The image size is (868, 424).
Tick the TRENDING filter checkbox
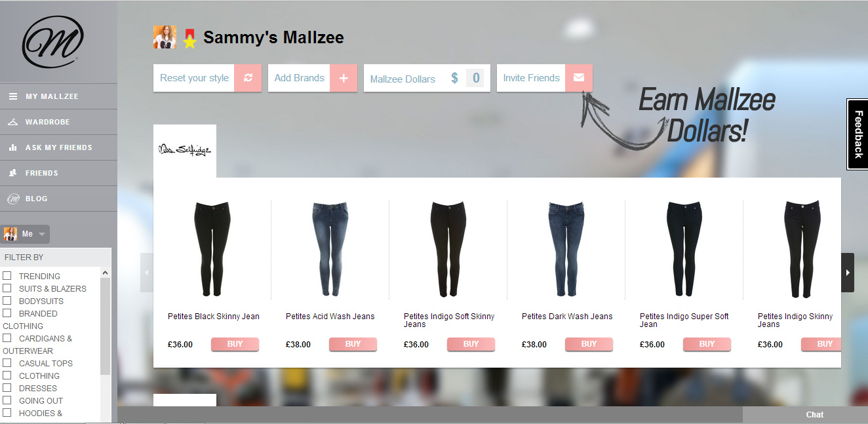coord(7,276)
